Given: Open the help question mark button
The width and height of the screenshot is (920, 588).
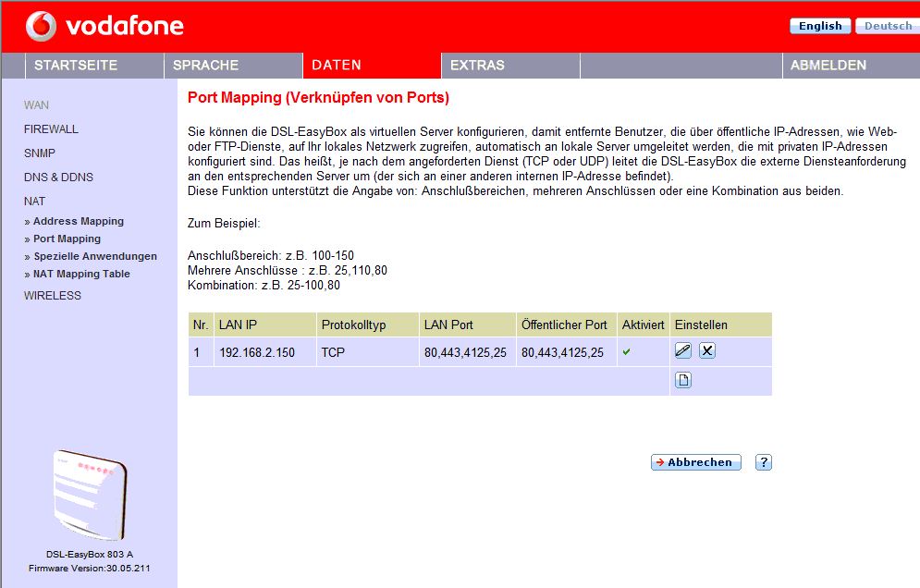Looking at the screenshot, I should (x=764, y=462).
